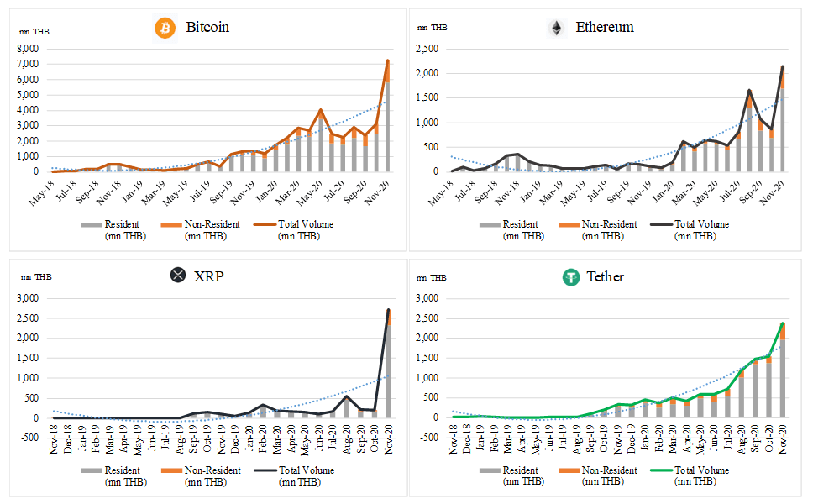Screen dimensions: 813x504
Task: Click the Sep-20 spike in the Ethereum chart
Action: pos(749,91)
